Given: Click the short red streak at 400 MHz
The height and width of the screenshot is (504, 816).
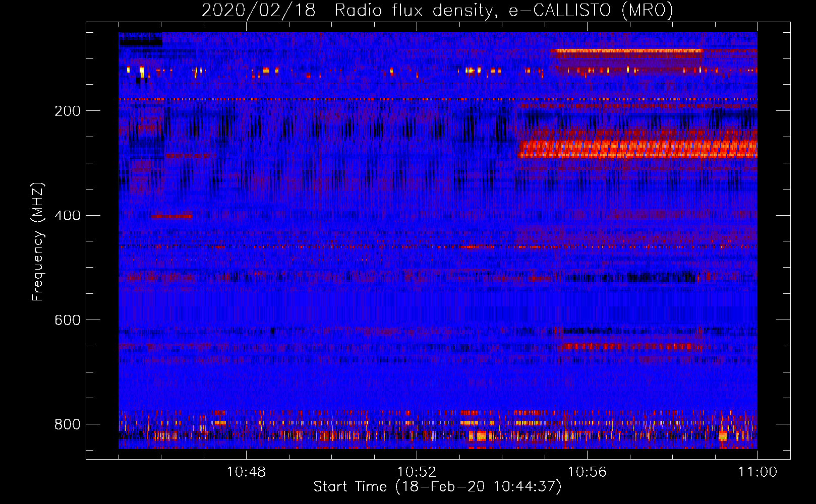Looking at the screenshot, I should pyautogui.click(x=172, y=217).
